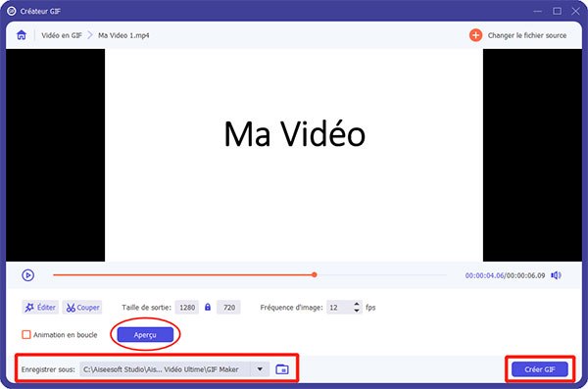Click the Créateur GIF app logo icon
Screen dimensions: 588x389
[x=11, y=11]
